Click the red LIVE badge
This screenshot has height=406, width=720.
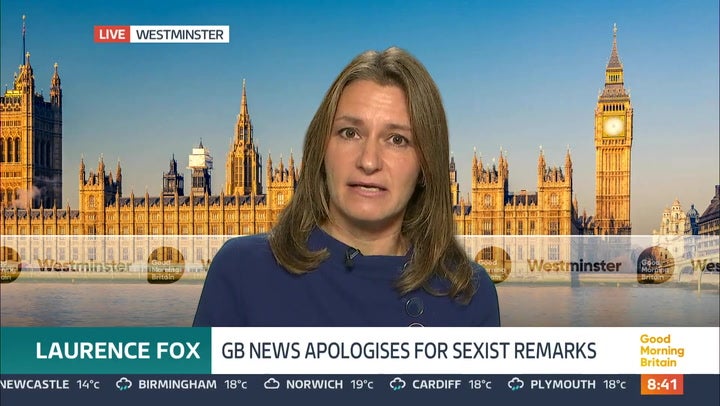[x=112, y=34]
